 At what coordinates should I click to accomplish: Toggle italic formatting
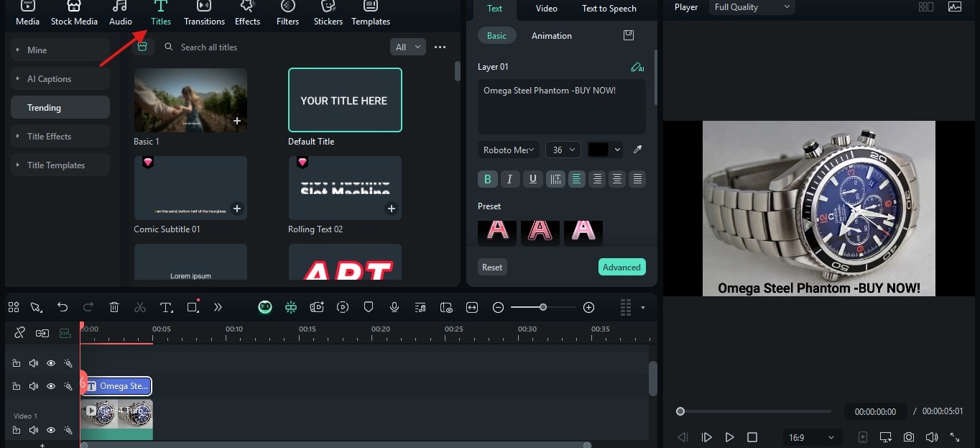click(x=510, y=179)
